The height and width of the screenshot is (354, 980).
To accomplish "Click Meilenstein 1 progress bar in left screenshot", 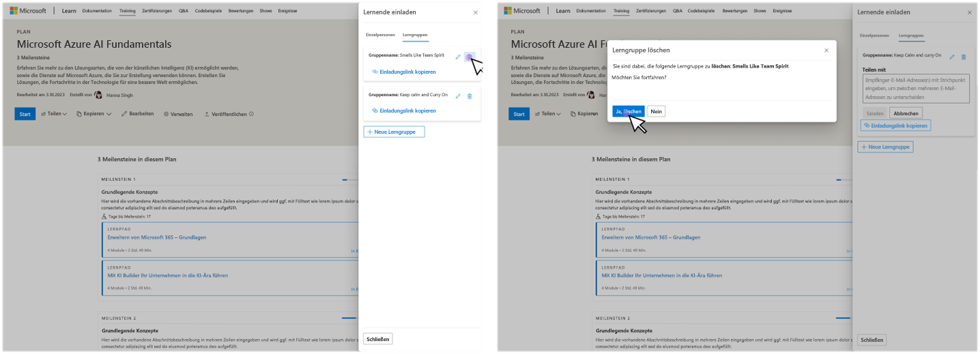I will (350, 180).
